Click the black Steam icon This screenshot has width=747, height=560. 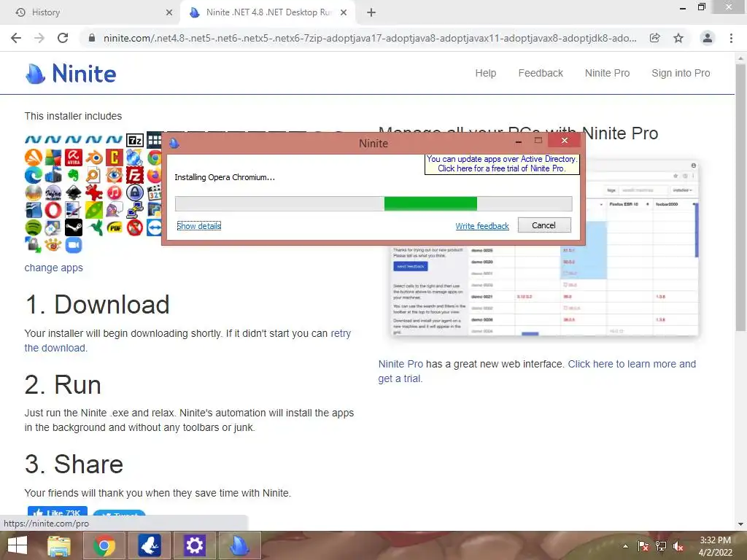[x=74, y=227]
